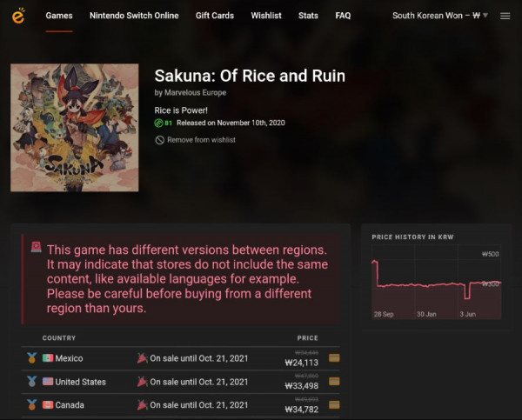Click the ₩33,498 United States price

[302, 386]
